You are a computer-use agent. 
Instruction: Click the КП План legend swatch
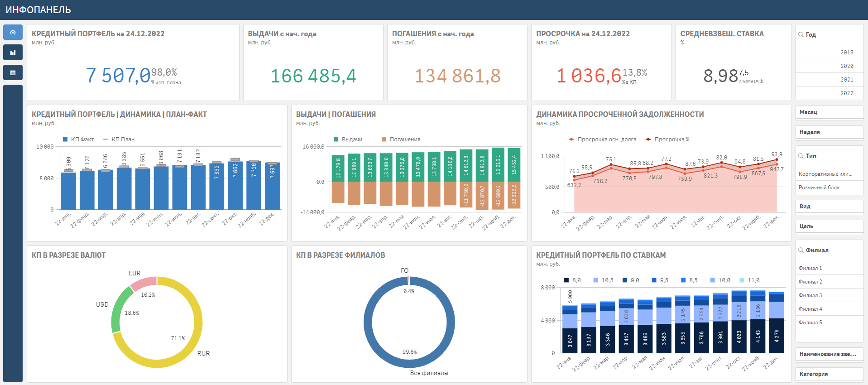(x=106, y=140)
